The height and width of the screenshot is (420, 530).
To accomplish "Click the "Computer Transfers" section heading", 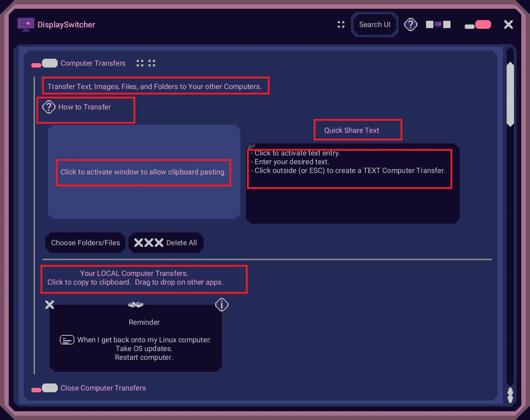I will click(x=93, y=63).
